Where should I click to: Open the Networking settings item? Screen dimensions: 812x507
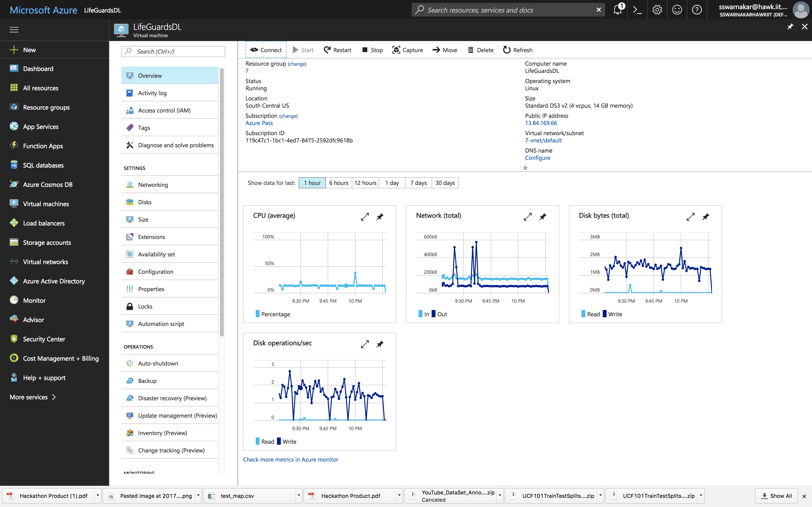153,185
